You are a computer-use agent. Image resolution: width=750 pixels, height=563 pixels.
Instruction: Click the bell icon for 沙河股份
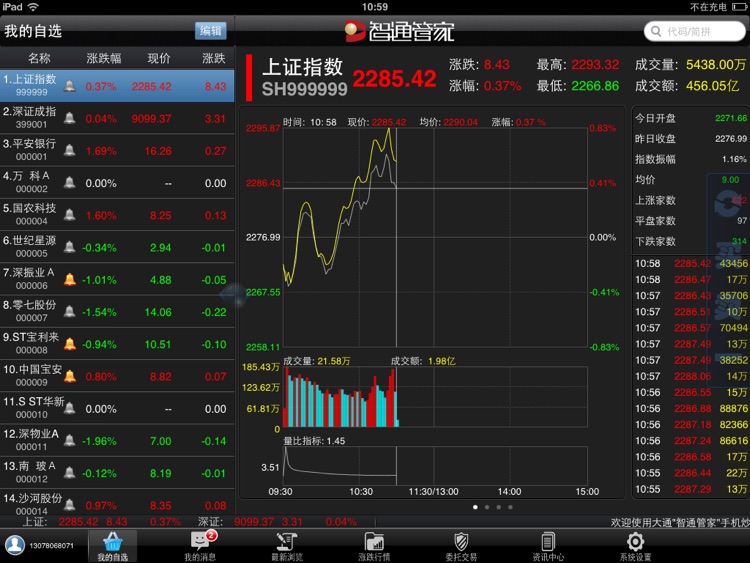click(70, 505)
